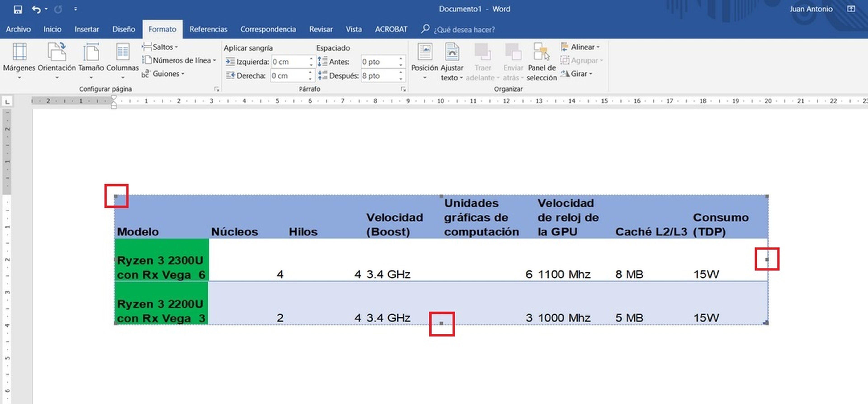Open the Configurar página dialog launcher
Image resolution: width=868 pixels, height=404 pixels.
pyautogui.click(x=216, y=89)
